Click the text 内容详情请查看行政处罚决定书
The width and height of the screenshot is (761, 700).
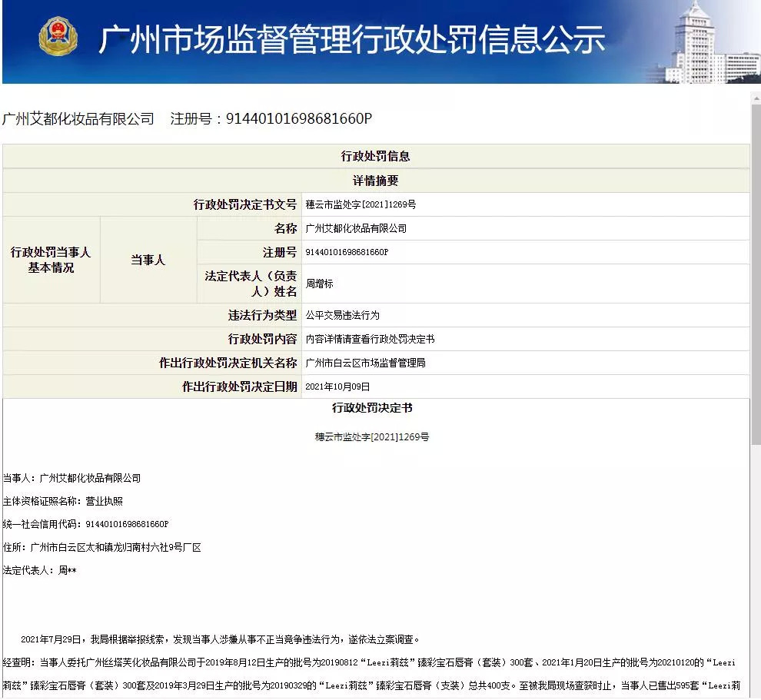coord(370,339)
